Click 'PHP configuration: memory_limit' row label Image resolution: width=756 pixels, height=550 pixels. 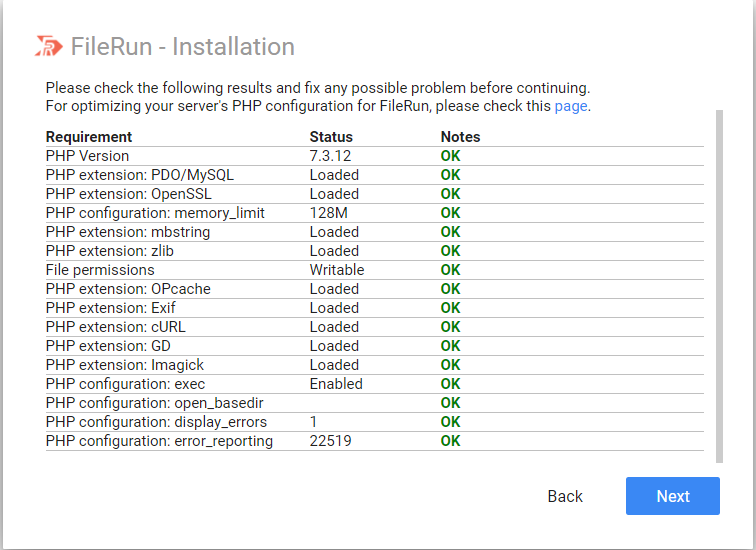(x=155, y=213)
